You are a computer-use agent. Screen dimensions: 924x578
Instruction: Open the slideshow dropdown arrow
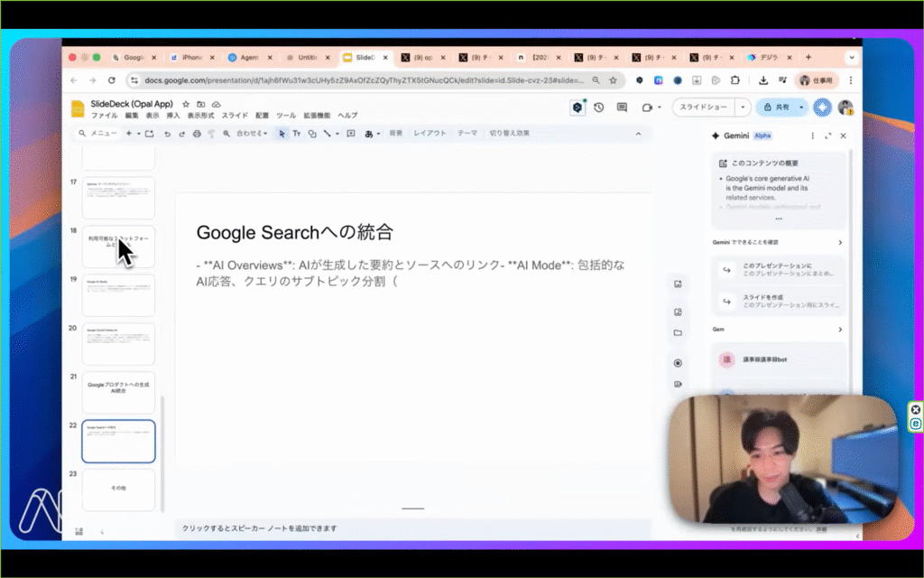click(x=743, y=107)
